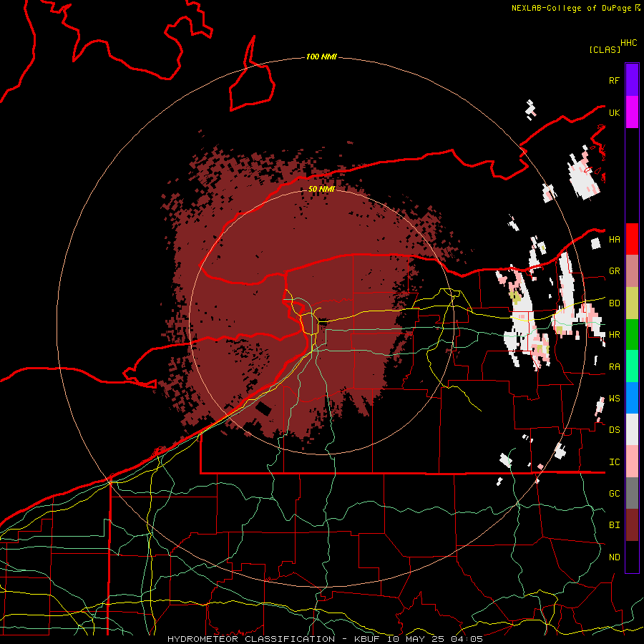Image resolution: width=644 pixels, height=644 pixels.
Task: Click the 'RA' legend label
Action: [x=614, y=367]
